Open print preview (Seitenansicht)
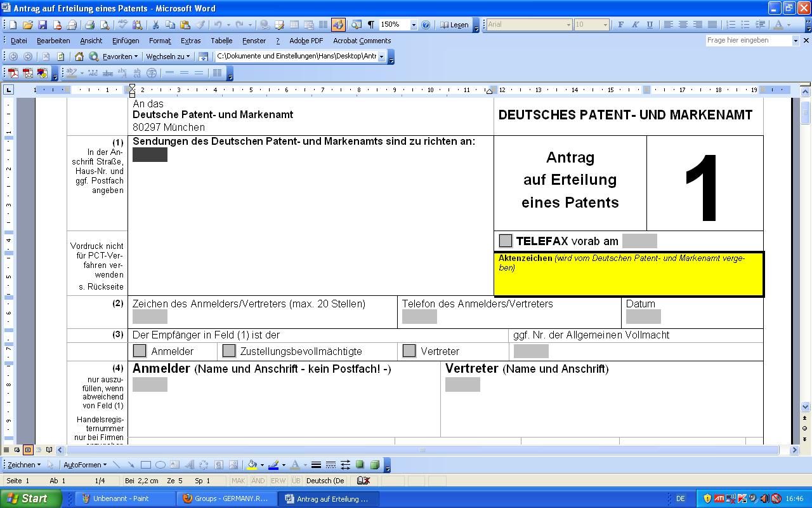This screenshot has width=812, height=508. (x=105, y=25)
